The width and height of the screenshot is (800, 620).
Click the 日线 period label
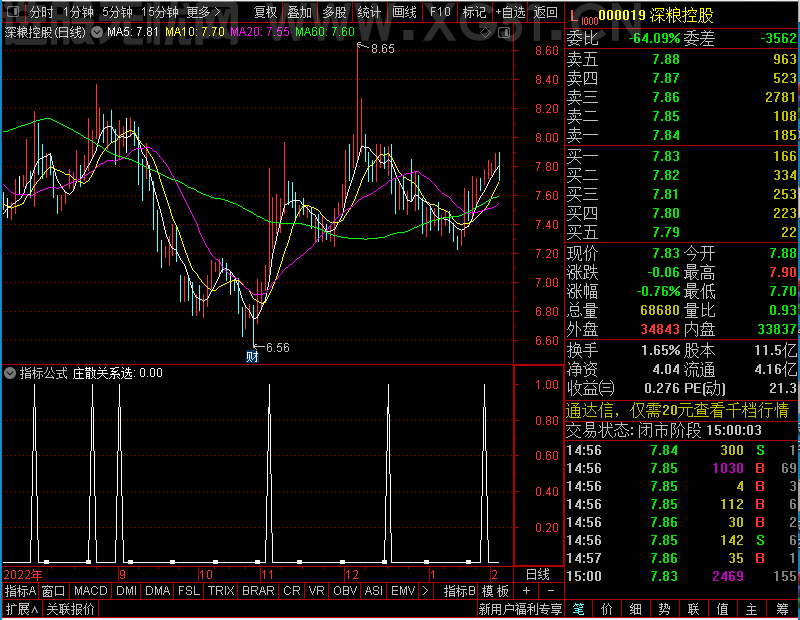pos(538,574)
